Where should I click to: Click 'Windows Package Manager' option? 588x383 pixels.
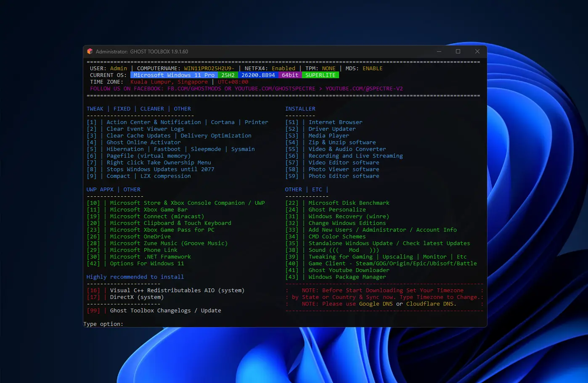coord(347,277)
